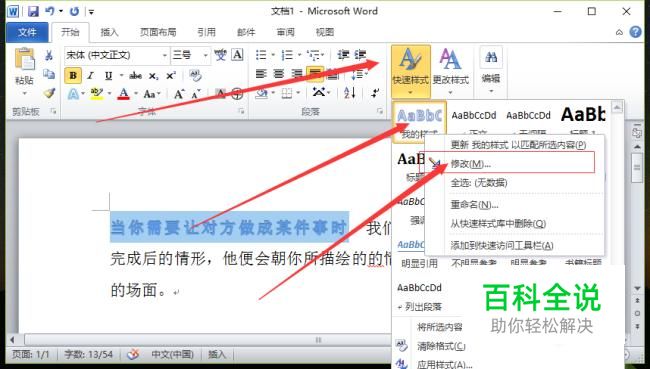Toggle Superscript button

pos(171,75)
